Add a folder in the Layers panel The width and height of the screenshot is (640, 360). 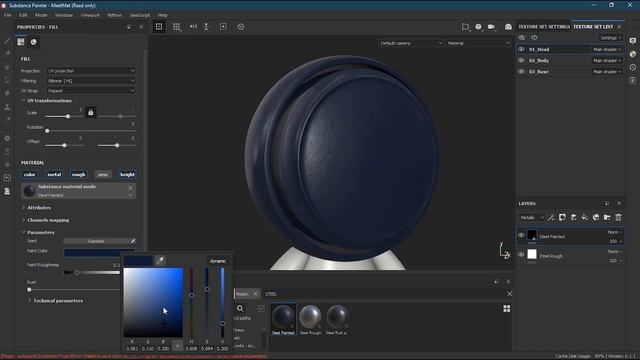607,218
